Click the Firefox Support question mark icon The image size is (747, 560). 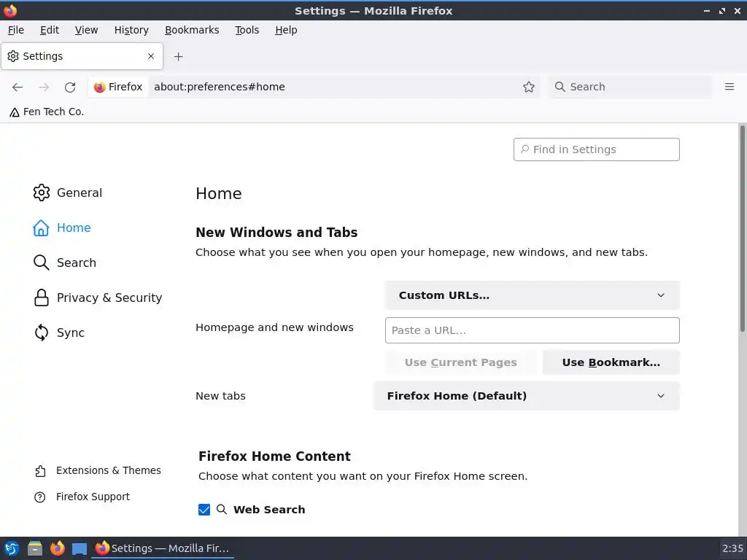pyautogui.click(x=40, y=497)
